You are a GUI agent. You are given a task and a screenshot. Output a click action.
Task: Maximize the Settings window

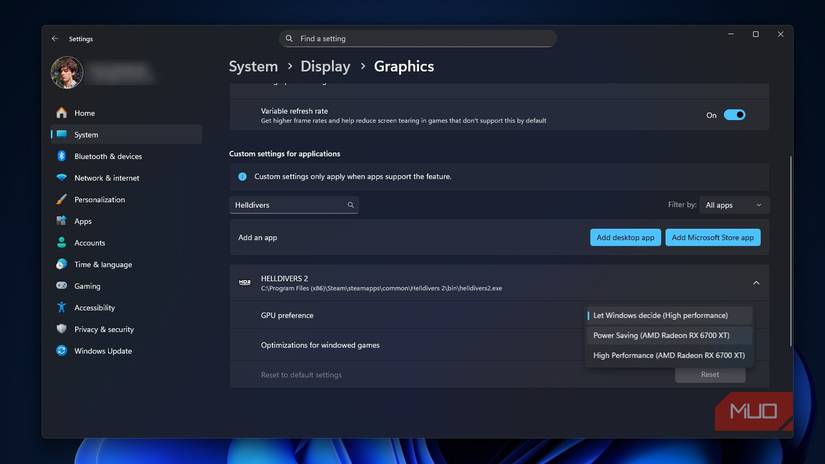756,34
